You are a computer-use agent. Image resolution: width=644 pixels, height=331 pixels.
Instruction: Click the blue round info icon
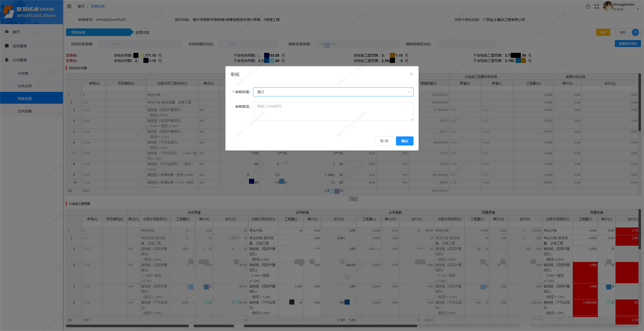click(635, 32)
